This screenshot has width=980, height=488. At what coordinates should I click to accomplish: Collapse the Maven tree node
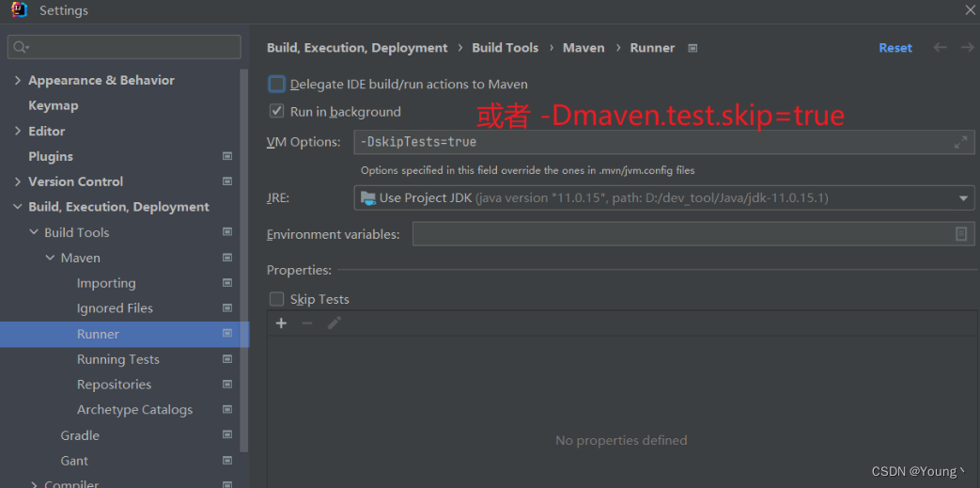[x=50, y=258]
